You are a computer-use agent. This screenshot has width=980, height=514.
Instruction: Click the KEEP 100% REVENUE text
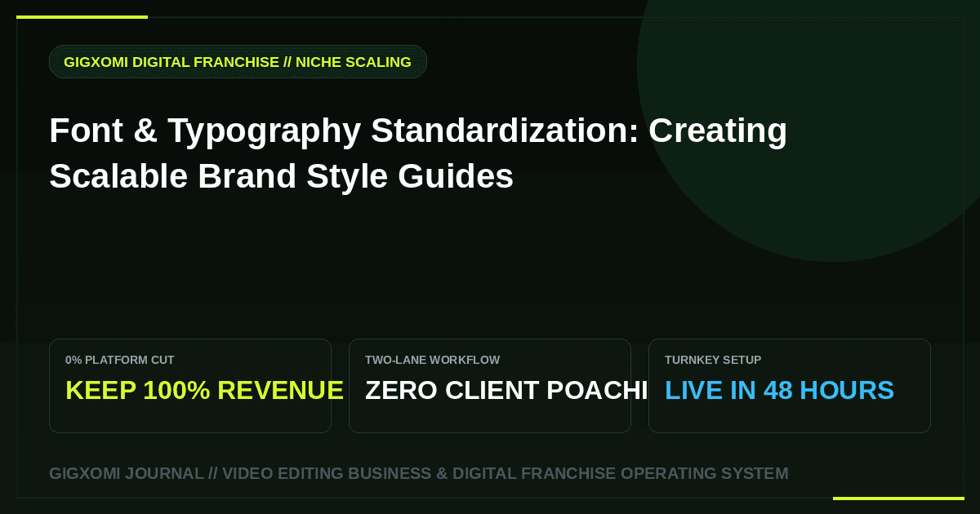coord(204,390)
